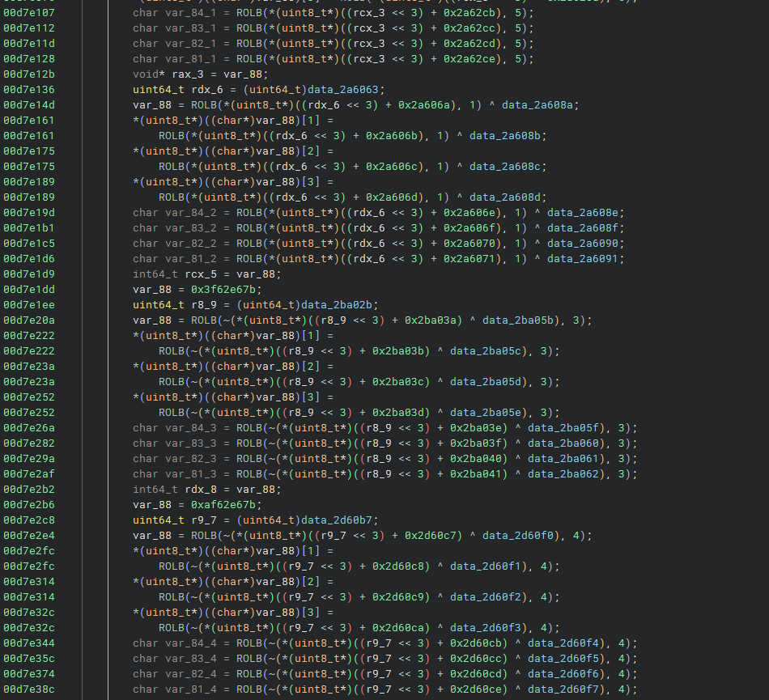Viewport: 769px width, 700px height.
Task: Select the offset 0x2a6071
Action: (x=469, y=259)
